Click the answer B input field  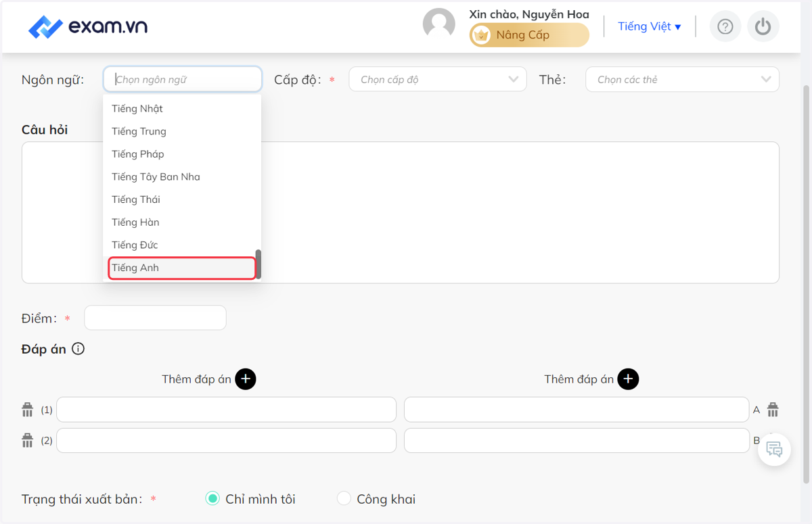pos(577,440)
